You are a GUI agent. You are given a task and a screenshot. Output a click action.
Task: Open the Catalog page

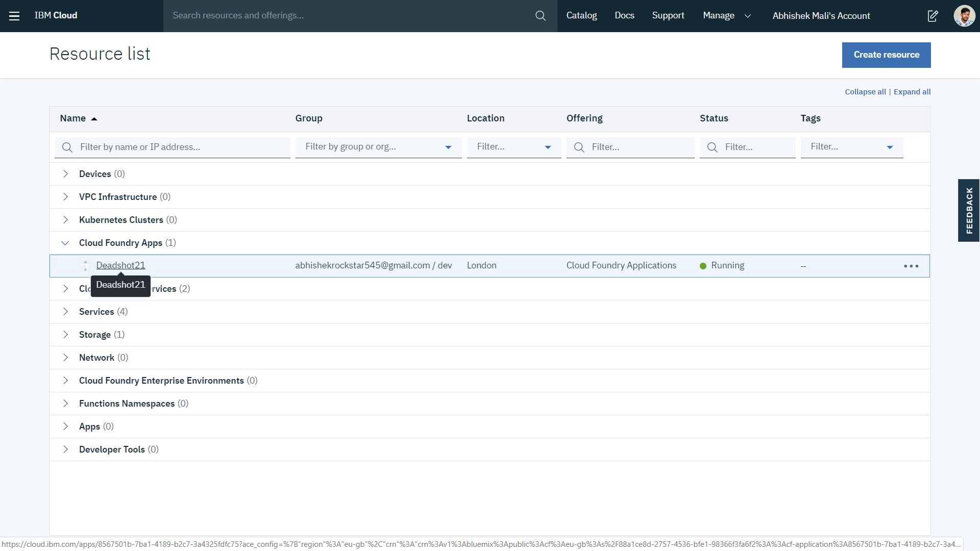tap(581, 16)
